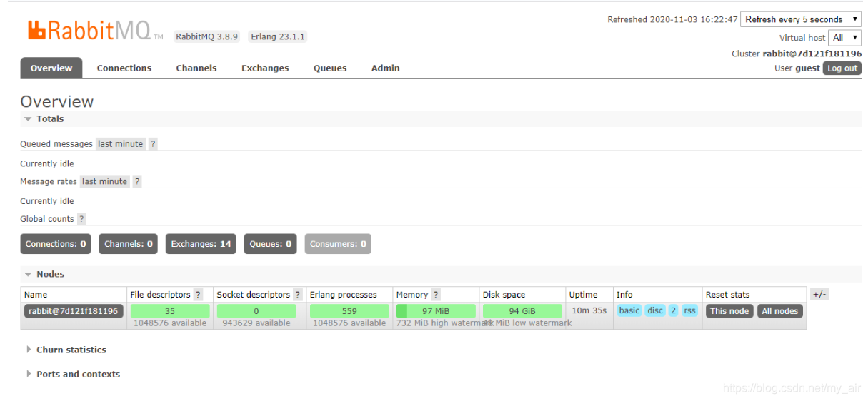Log out of guest account
Screen dimensions: 868x401
click(842, 68)
